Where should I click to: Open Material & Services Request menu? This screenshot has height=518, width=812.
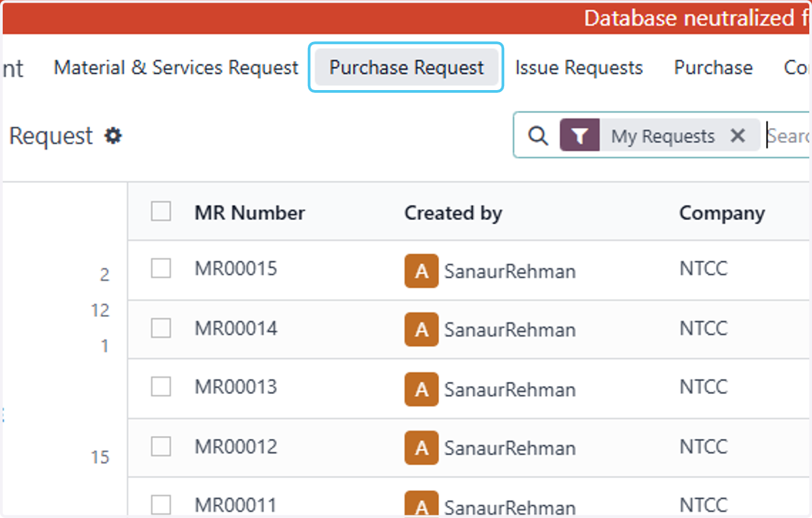176,68
